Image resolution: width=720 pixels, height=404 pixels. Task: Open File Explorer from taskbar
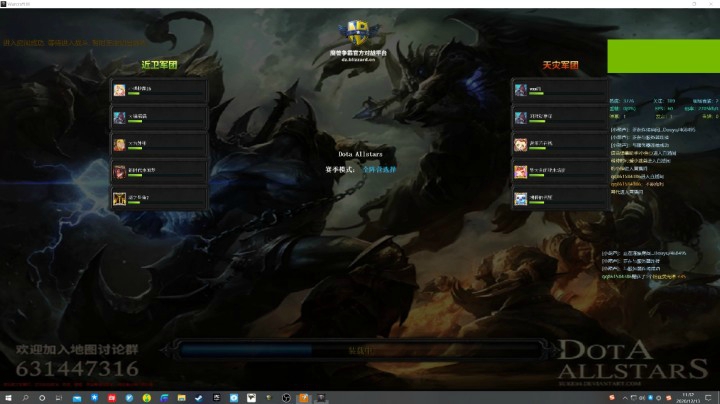[181, 398]
